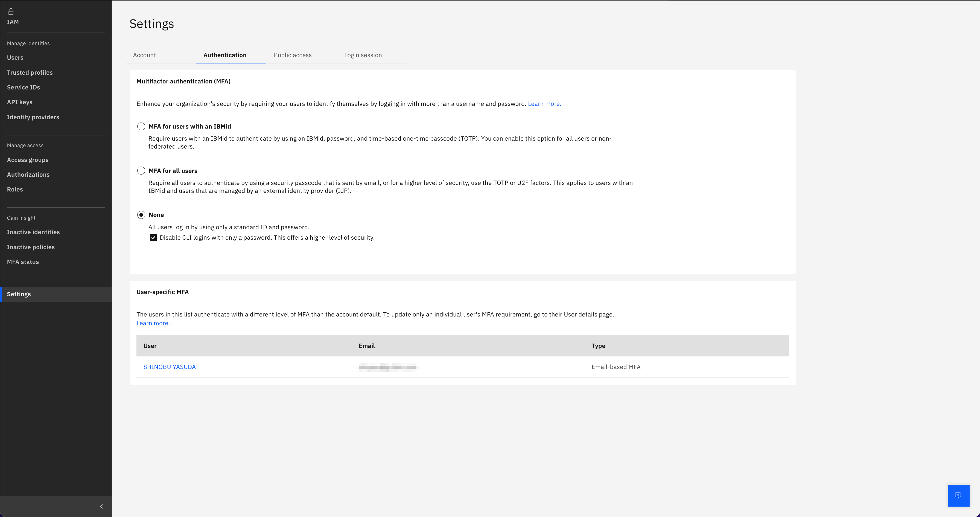Switch to the Account tab
980x517 pixels.
click(x=144, y=55)
